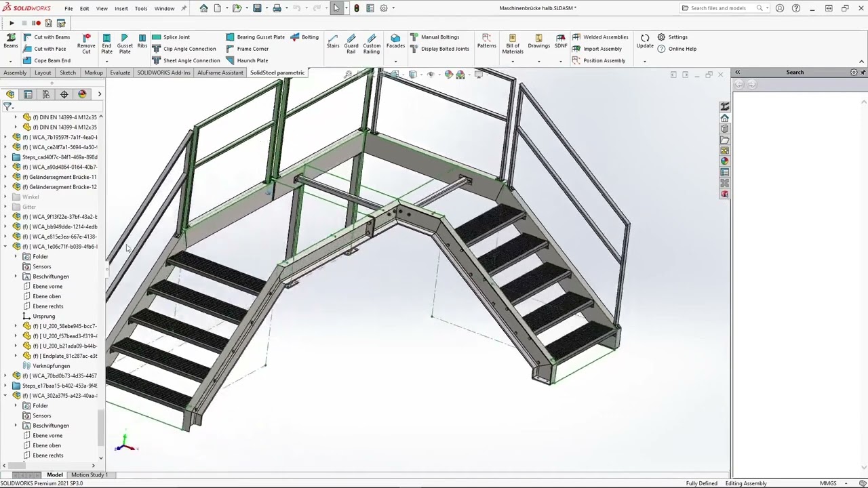Open the Beams tool
868x488 pixels.
click(11, 41)
